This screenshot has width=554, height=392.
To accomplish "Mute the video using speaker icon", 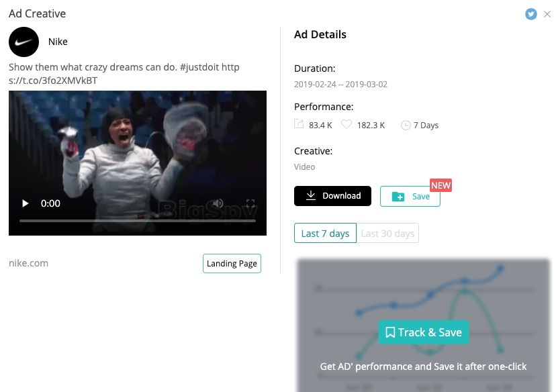I will pos(218,203).
